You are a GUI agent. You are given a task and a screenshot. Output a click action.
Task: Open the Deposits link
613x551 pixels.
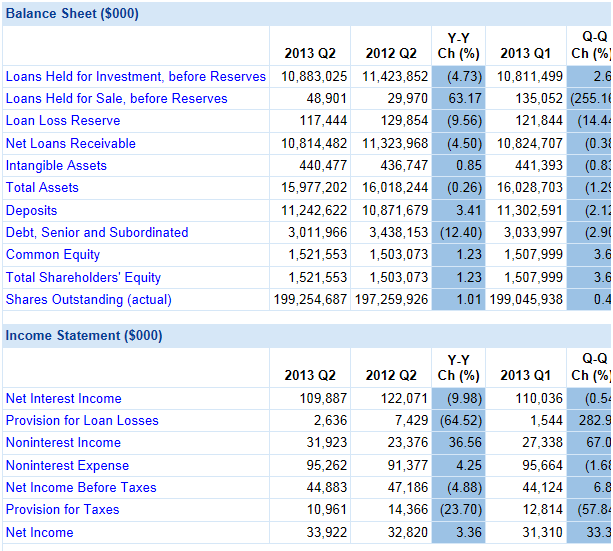click(31, 210)
